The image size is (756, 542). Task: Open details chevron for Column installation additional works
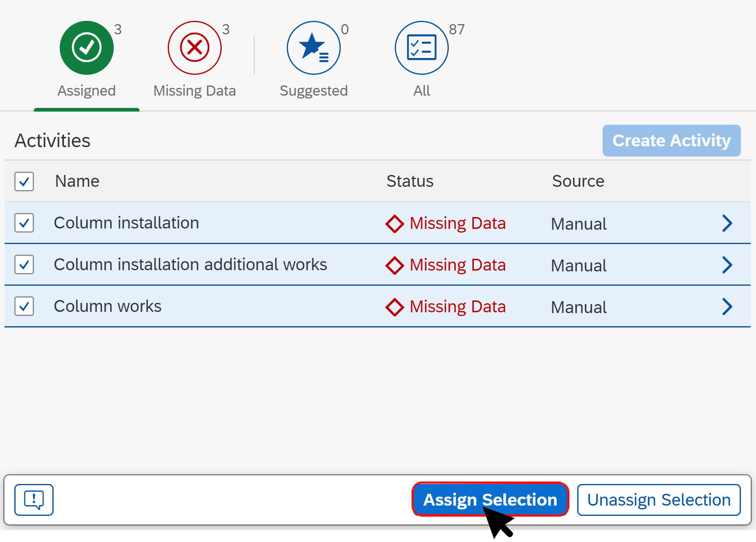pos(727,265)
